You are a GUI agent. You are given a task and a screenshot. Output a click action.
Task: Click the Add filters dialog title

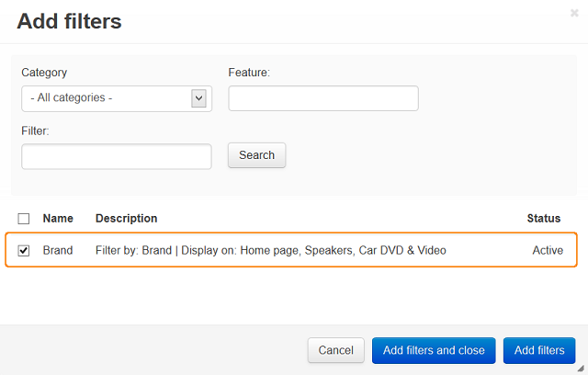click(70, 21)
